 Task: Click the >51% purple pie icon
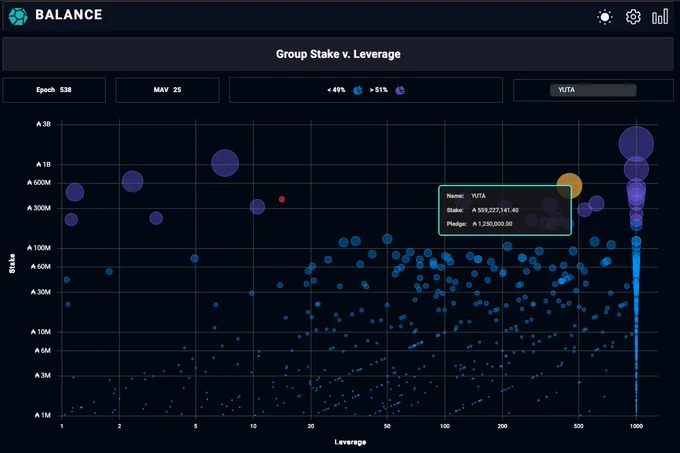coord(400,90)
